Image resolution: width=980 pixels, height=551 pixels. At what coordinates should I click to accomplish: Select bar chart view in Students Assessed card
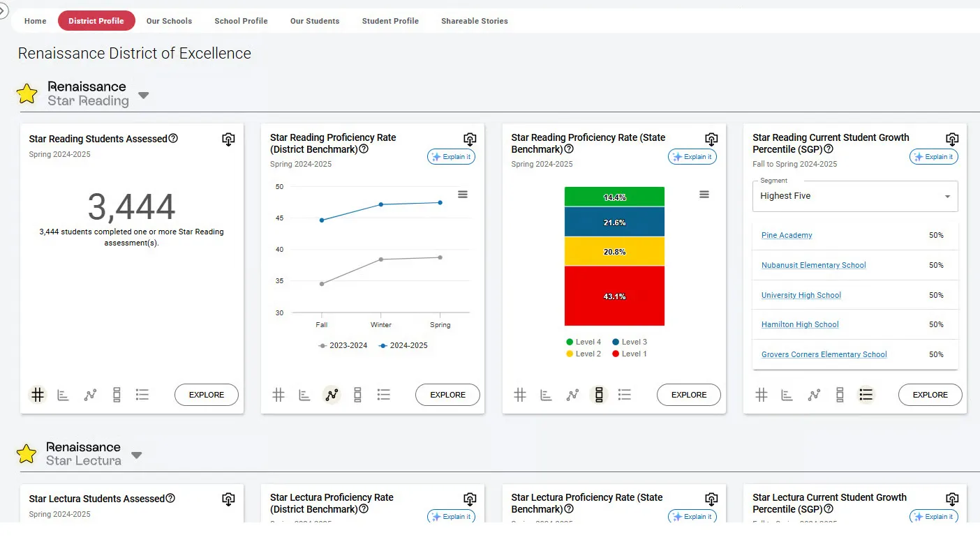point(64,395)
